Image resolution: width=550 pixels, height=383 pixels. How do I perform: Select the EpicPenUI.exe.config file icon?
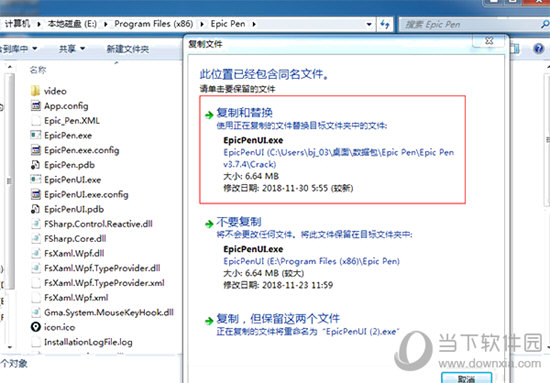(x=35, y=194)
